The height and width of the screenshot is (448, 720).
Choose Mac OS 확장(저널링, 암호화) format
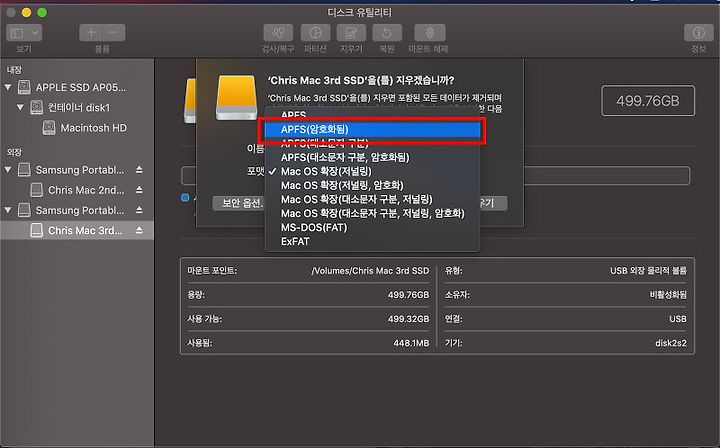coord(372,185)
